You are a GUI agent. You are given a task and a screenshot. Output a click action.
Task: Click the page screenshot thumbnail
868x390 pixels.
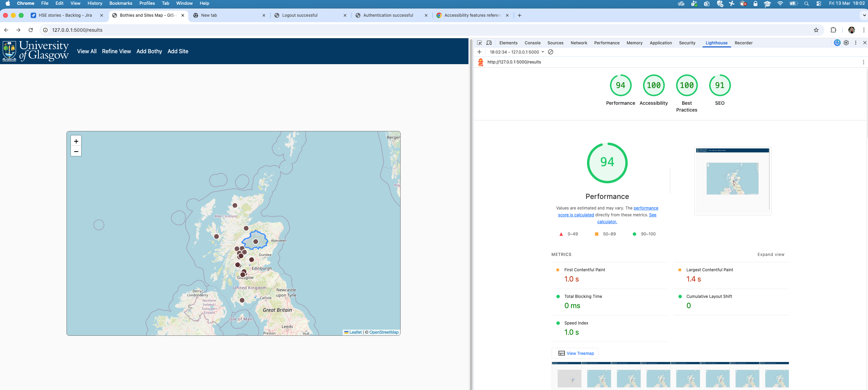click(733, 180)
